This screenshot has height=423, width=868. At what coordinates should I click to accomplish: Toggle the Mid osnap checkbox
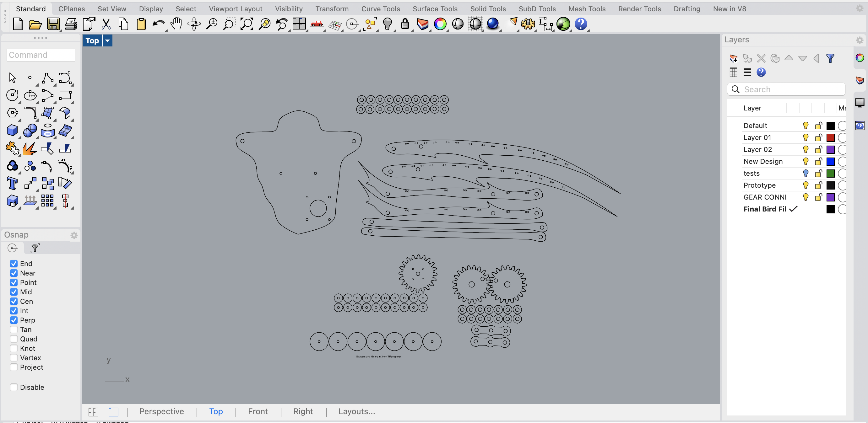click(14, 292)
